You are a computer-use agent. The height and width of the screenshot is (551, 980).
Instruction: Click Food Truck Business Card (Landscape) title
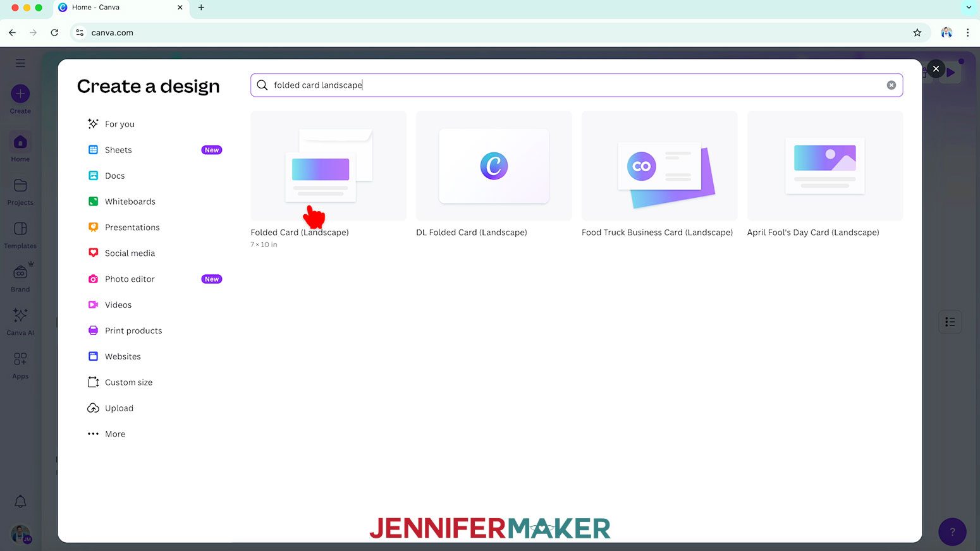coord(658,233)
